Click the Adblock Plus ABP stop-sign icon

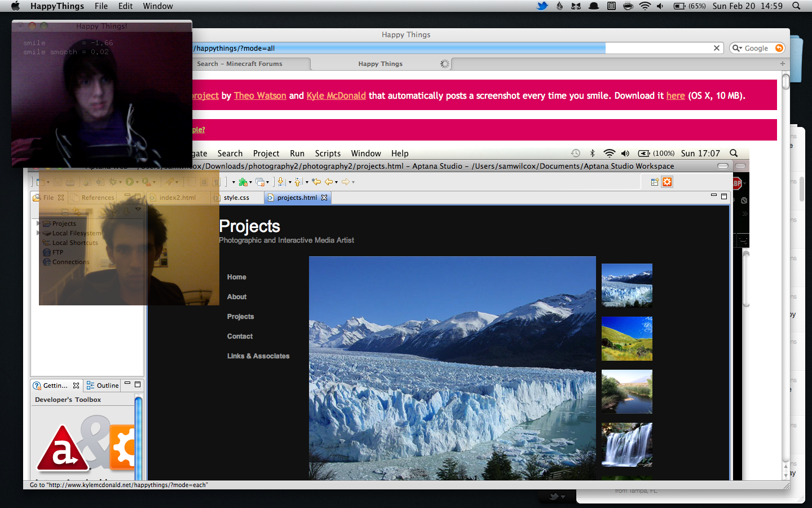pyautogui.click(x=736, y=183)
